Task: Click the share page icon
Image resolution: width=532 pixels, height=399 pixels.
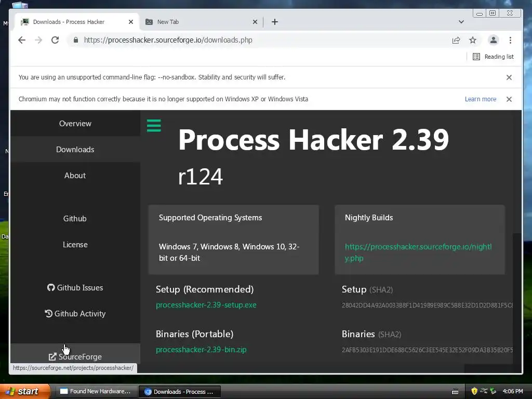Action: point(456,40)
